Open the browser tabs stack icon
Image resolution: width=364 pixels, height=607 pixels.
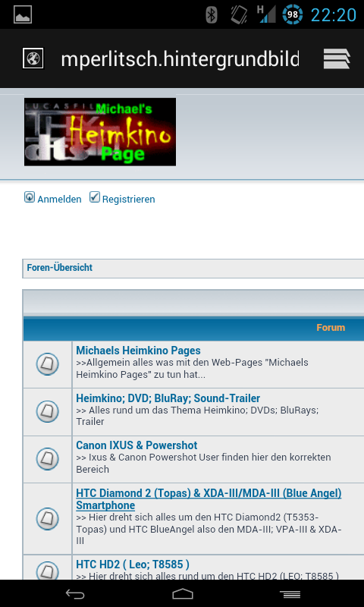[x=337, y=59]
